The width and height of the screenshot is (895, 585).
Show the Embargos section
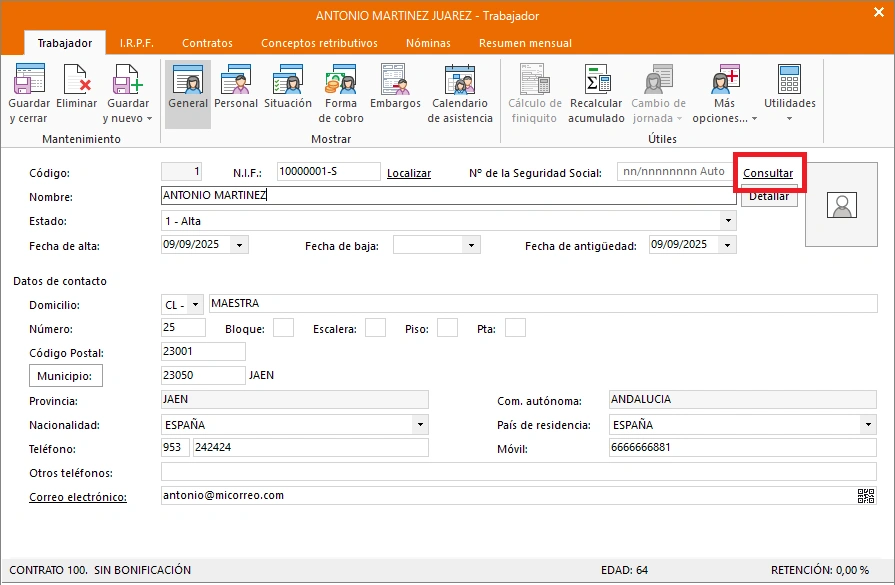click(395, 88)
